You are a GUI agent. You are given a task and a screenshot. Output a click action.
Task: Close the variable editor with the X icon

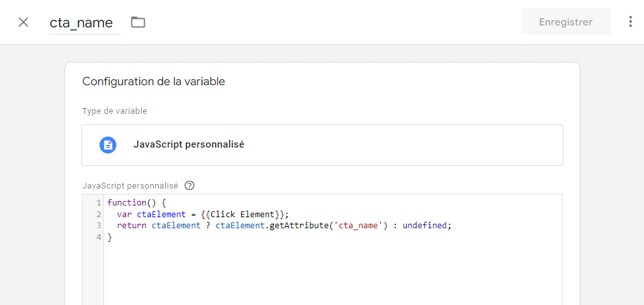23,22
